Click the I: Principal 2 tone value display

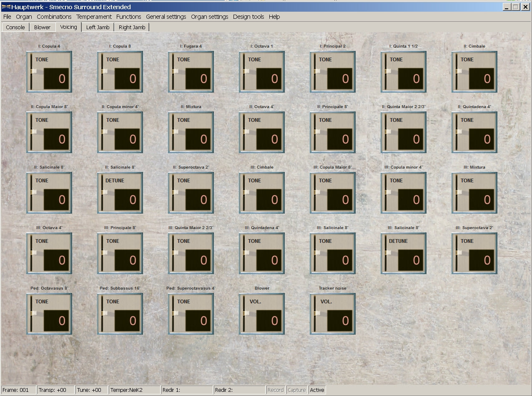coord(339,78)
